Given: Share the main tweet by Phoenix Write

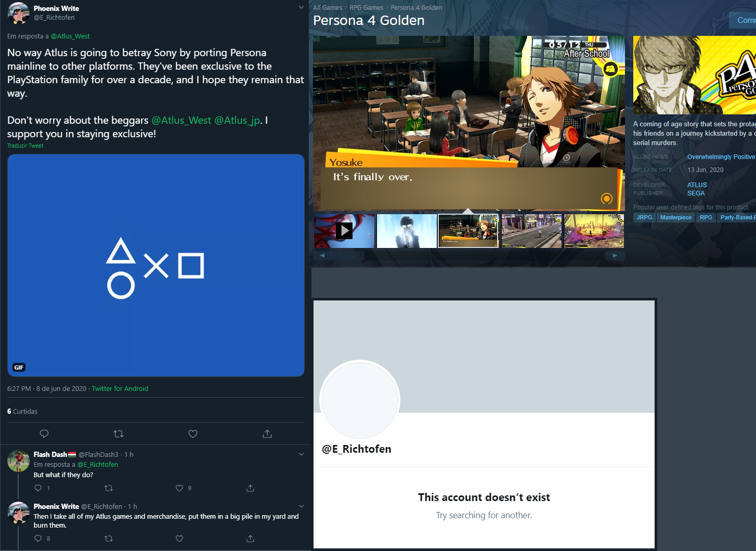Looking at the screenshot, I should [267, 434].
